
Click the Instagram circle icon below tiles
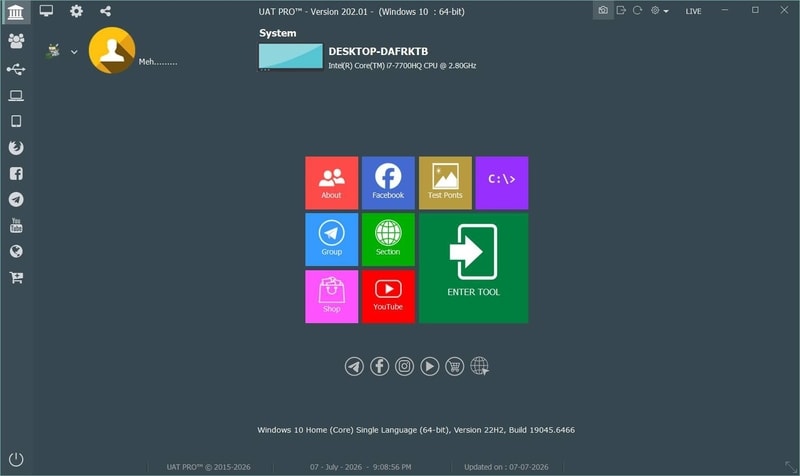(405, 366)
